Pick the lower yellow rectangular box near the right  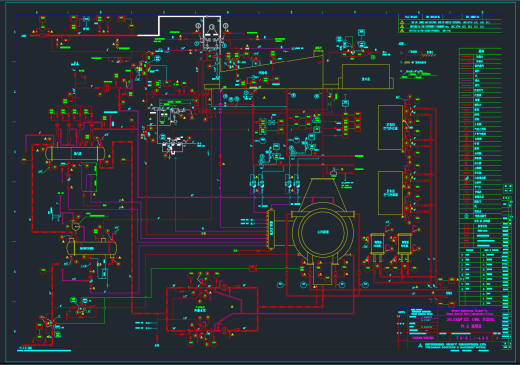tap(390, 193)
